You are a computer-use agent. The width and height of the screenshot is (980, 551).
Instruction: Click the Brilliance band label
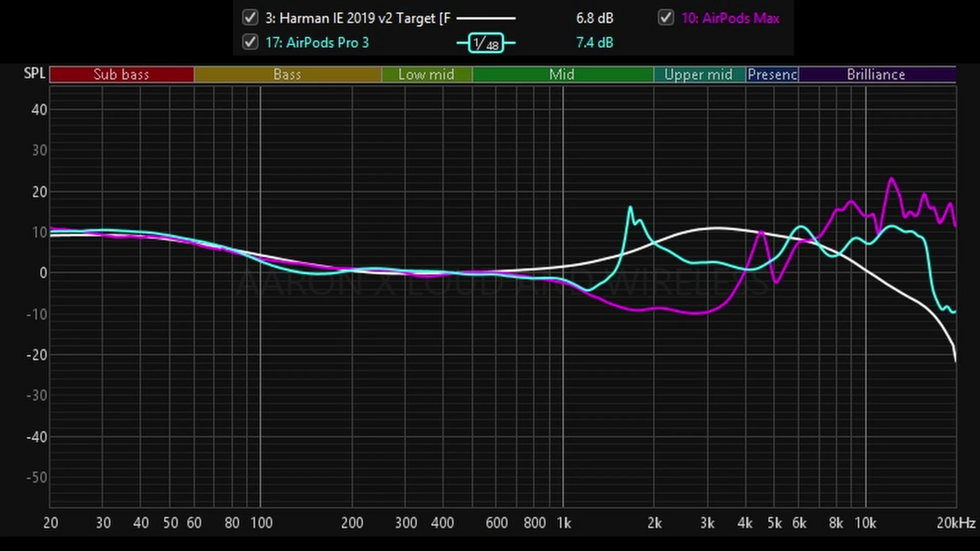click(876, 75)
